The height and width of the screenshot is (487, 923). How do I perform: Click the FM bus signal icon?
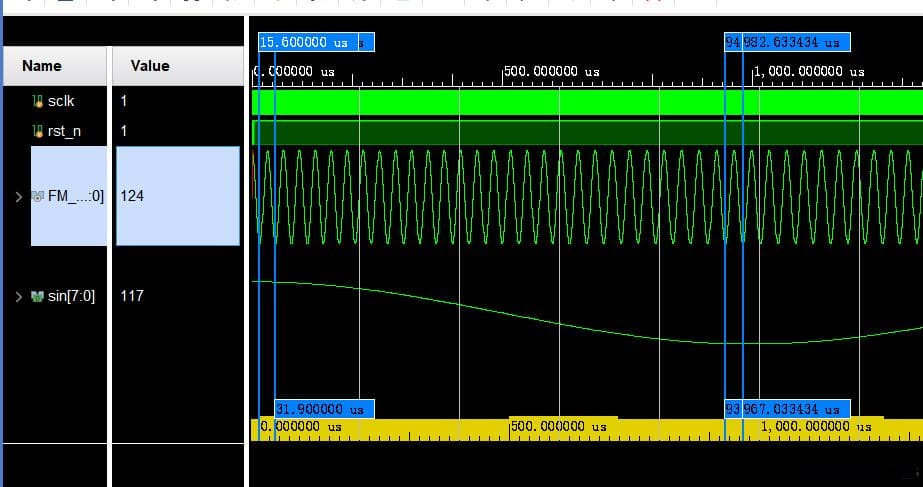[x=38, y=196]
